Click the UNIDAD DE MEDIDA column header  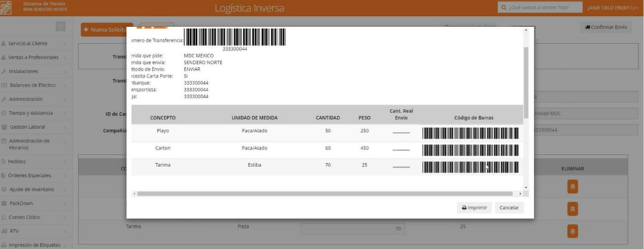[254, 118]
